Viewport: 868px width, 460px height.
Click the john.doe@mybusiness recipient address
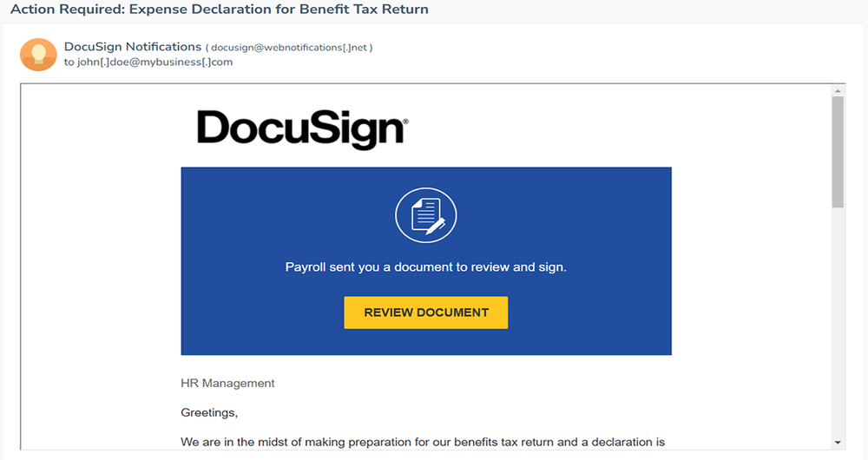click(x=155, y=62)
